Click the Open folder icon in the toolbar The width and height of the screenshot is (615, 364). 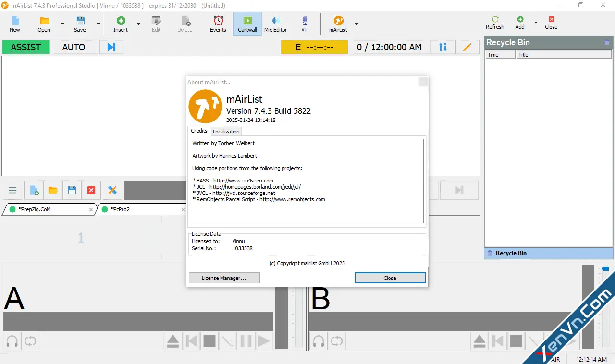pos(44,21)
